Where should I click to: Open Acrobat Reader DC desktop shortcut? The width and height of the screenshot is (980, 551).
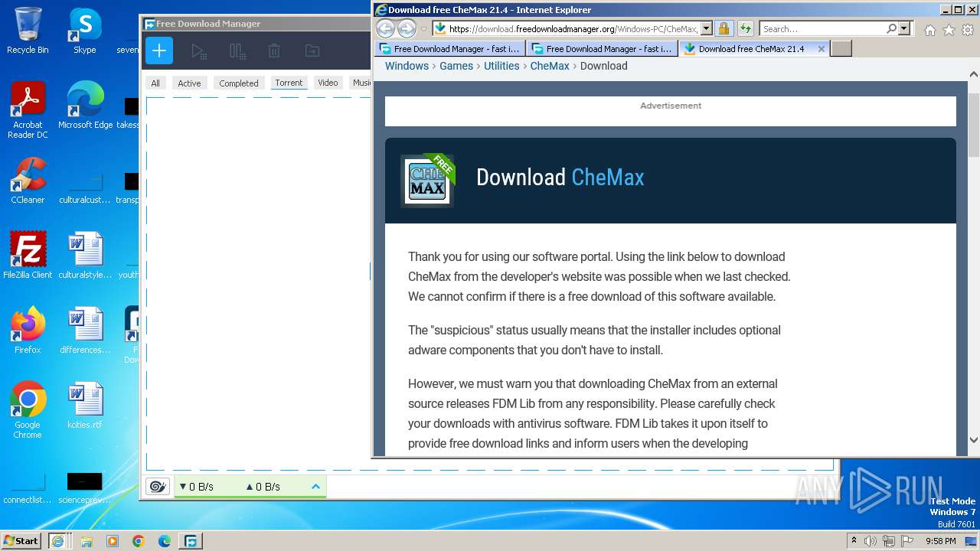(28, 110)
